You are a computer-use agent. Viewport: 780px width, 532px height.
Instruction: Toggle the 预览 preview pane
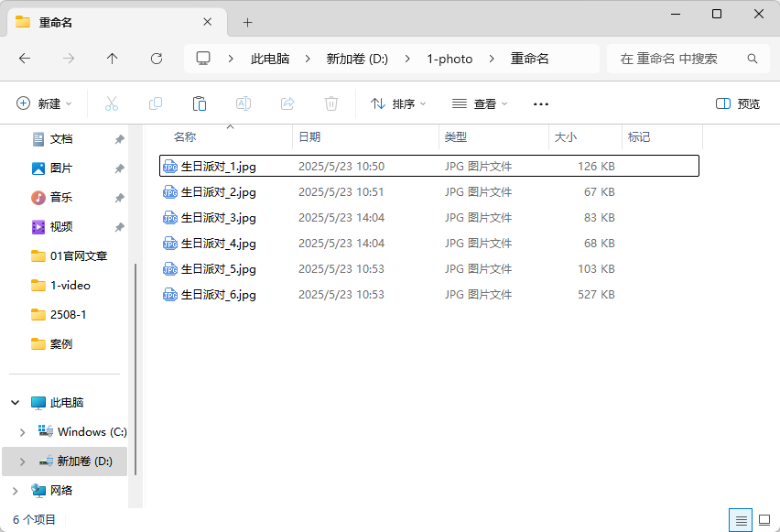[738, 103]
